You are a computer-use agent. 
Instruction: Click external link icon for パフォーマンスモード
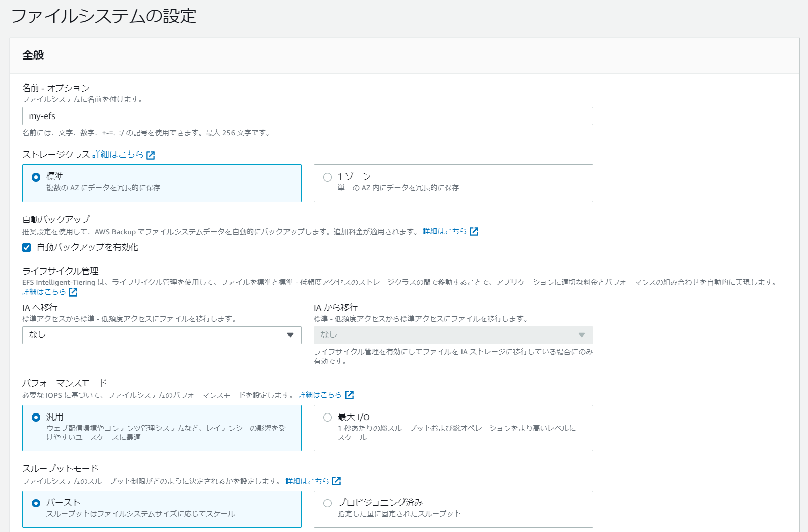(349, 395)
